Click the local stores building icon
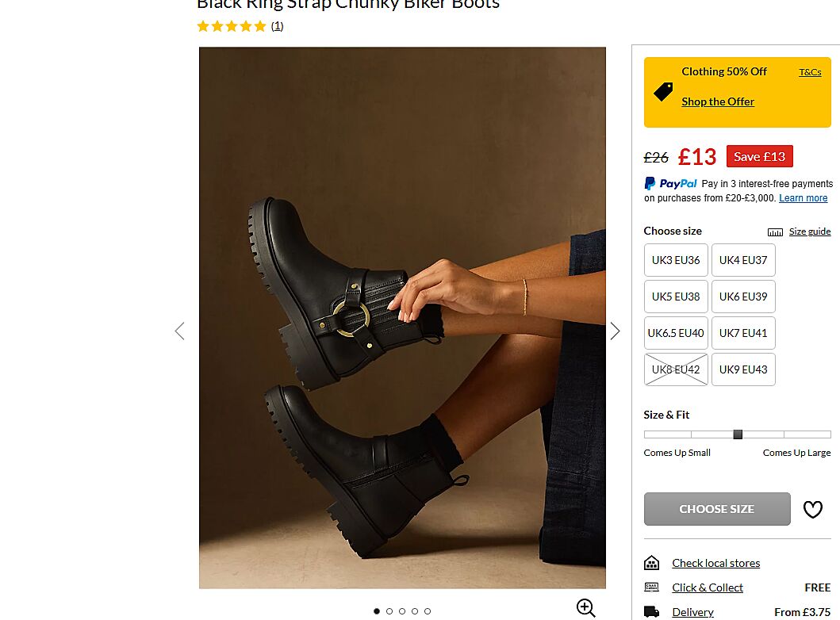This screenshot has height=620, width=840. pyautogui.click(x=651, y=563)
